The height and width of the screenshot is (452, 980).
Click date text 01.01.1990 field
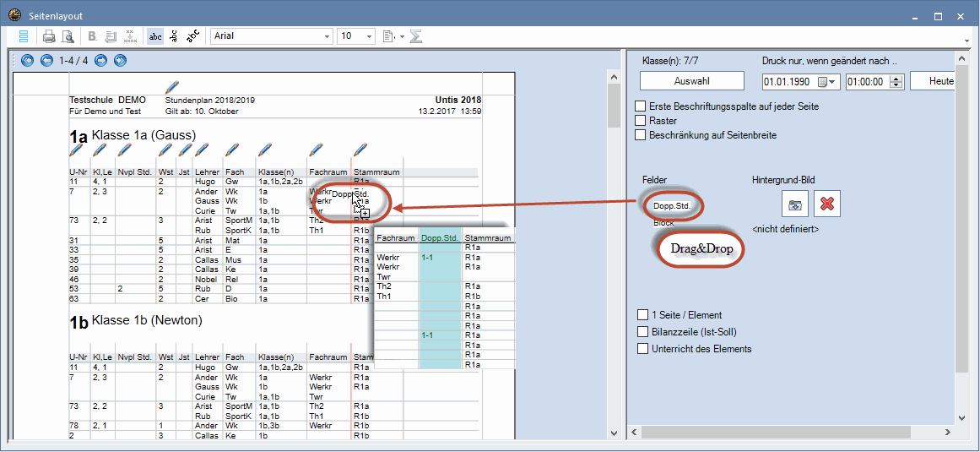point(788,81)
